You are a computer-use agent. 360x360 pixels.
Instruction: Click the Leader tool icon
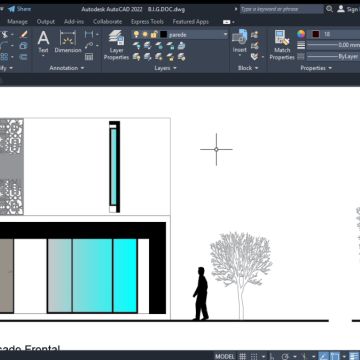pos(89,45)
